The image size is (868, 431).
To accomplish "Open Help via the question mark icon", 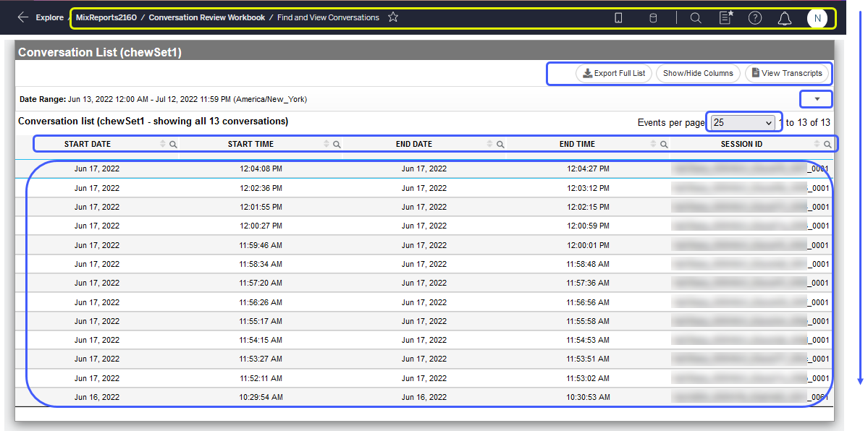I will tap(755, 18).
